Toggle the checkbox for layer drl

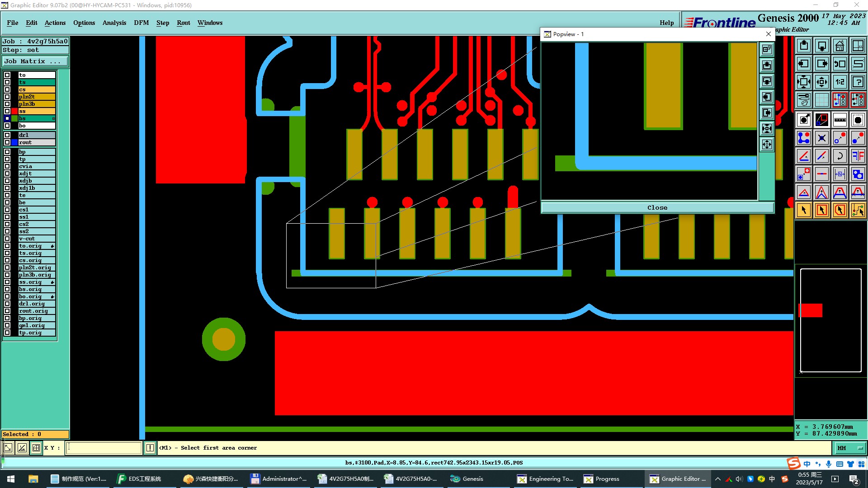7,135
